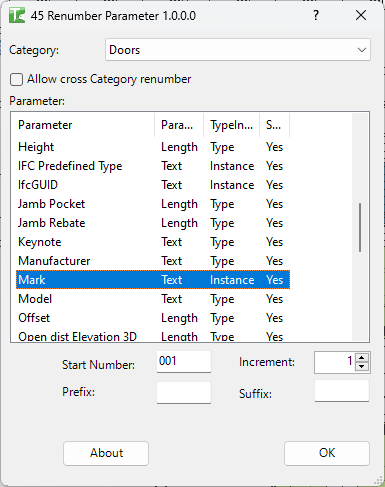Open the help question mark button
The image size is (385, 487).
click(x=316, y=15)
